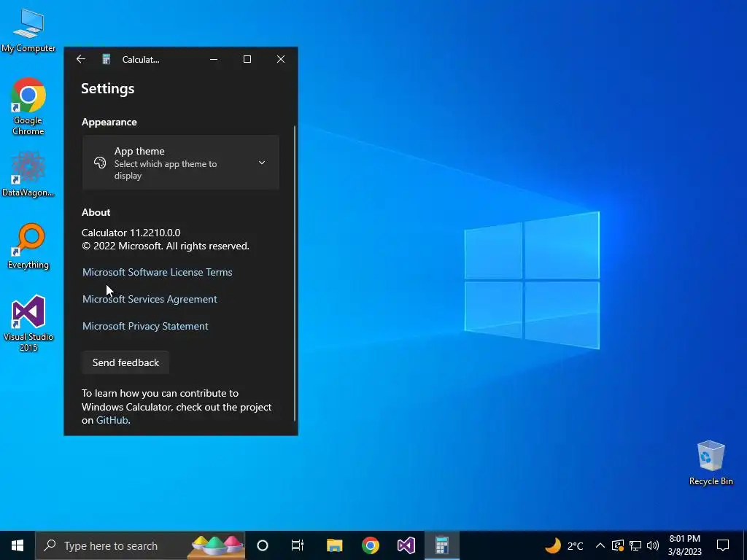
Task: Open the GitHub project link
Action: coord(112,420)
